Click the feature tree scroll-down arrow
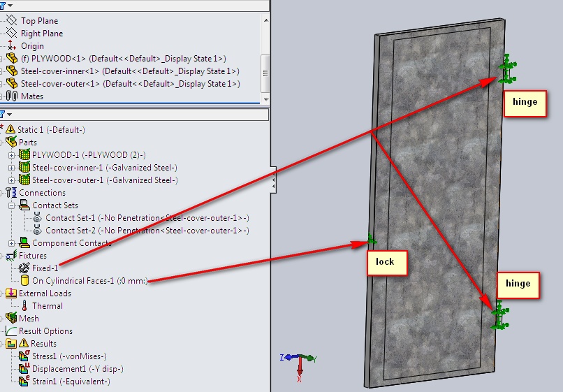 [265, 99]
